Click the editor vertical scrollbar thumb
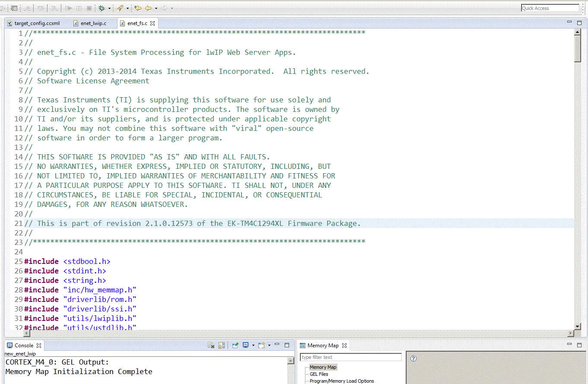588x384 pixels. [578, 49]
